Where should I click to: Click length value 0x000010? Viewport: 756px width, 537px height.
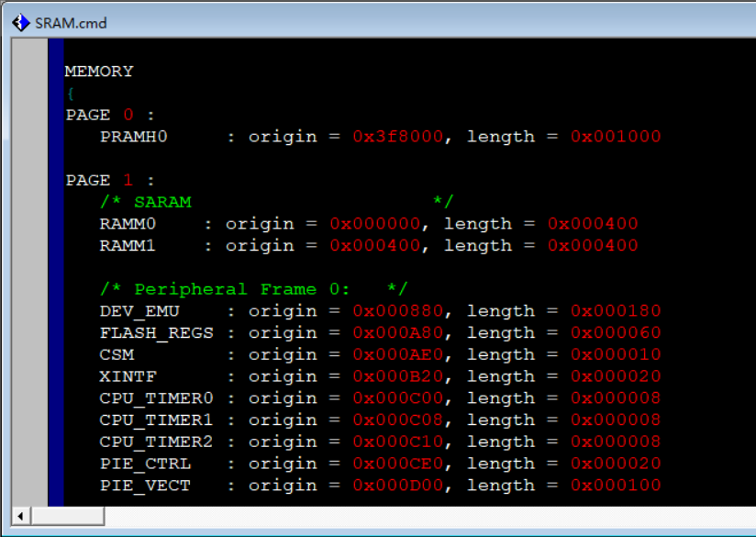616,354
